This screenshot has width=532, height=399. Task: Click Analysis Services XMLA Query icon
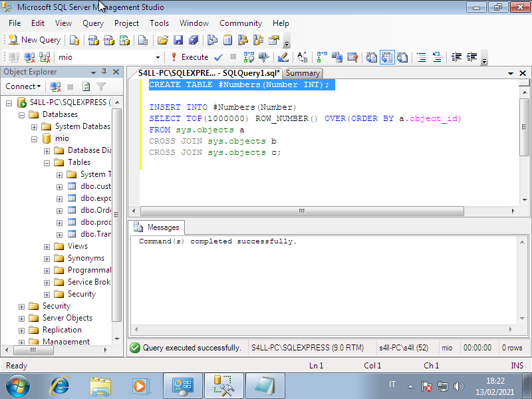click(x=124, y=40)
